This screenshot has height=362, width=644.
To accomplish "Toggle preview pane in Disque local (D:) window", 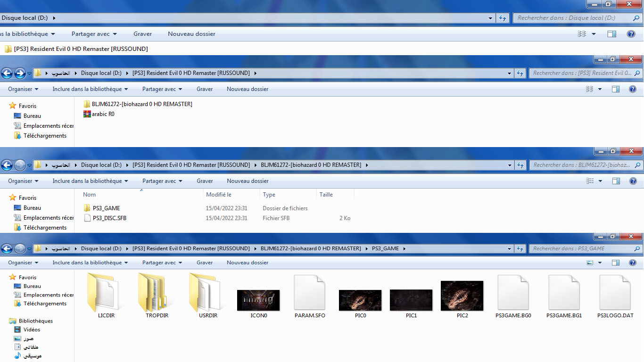I will (x=611, y=34).
